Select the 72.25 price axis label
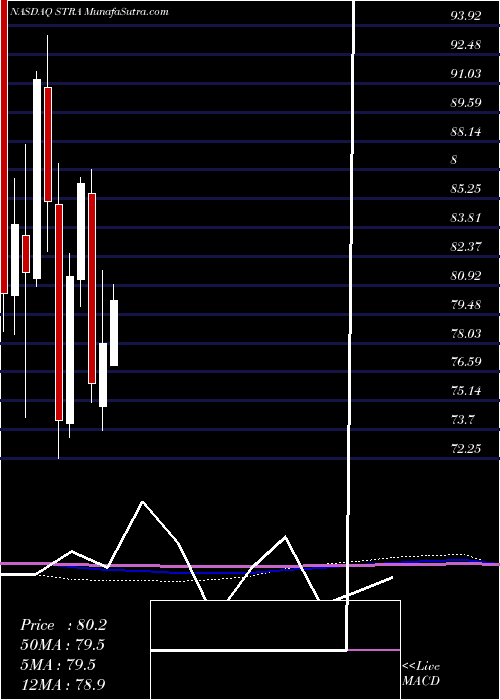500x700 pixels. pos(466,449)
